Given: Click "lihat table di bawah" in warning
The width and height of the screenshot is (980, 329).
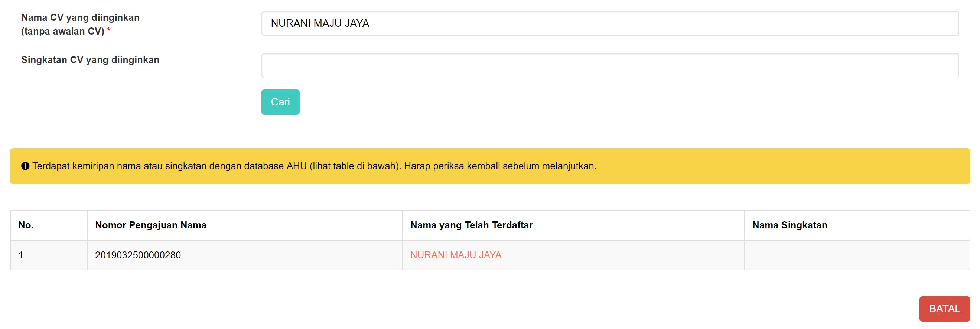Looking at the screenshot, I should pos(355,166).
